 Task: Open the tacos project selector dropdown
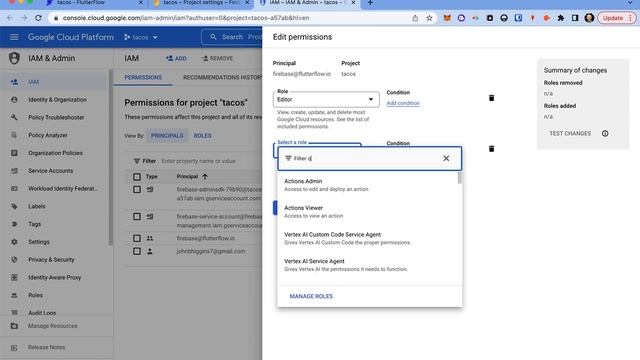pos(141,37)
